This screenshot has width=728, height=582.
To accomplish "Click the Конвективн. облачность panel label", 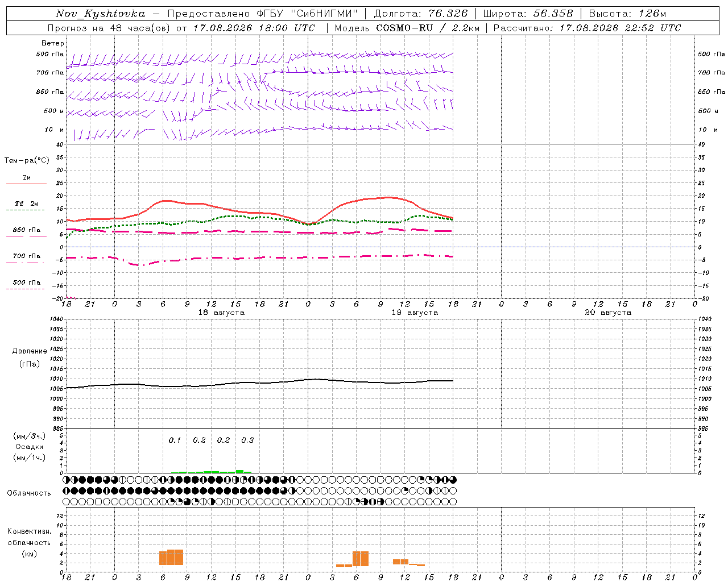I will [x=29, y=542].
